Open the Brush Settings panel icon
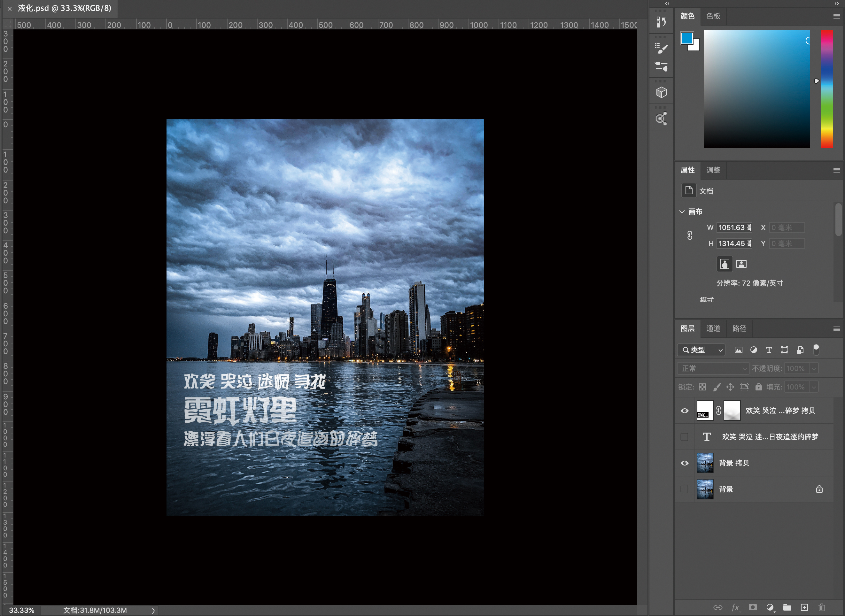 pyautogui.click(x=661, y=48)
